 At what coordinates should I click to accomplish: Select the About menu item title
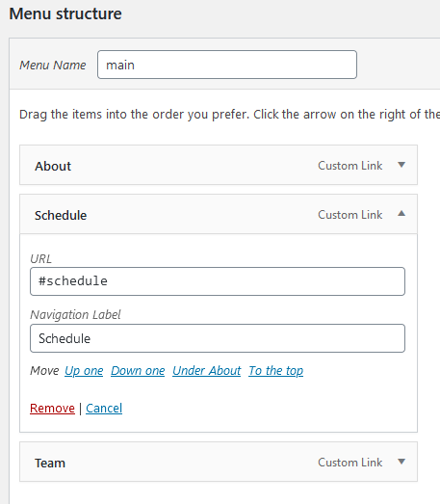pyautogui.click(x=53, y=166)
